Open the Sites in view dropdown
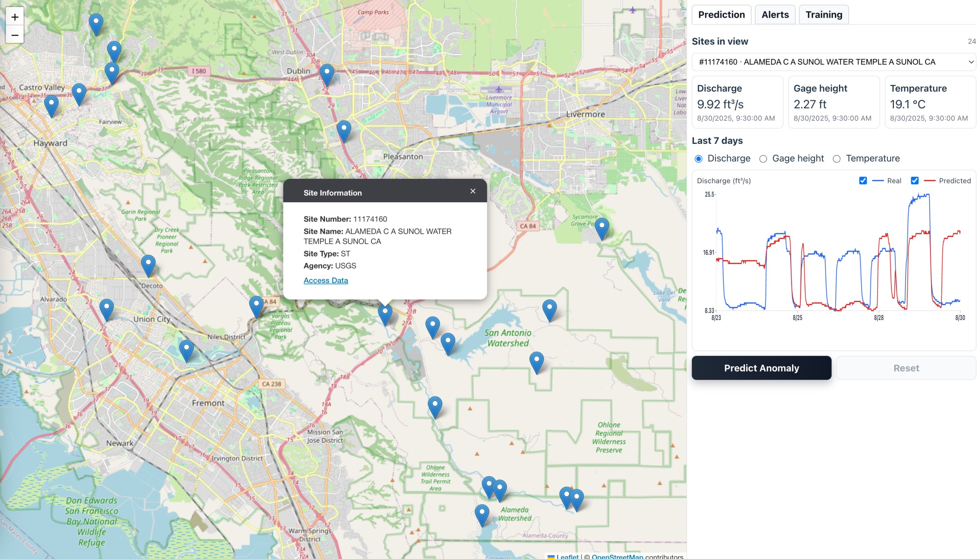Viewport: 980px width, 559px height. tap(834, 62)
